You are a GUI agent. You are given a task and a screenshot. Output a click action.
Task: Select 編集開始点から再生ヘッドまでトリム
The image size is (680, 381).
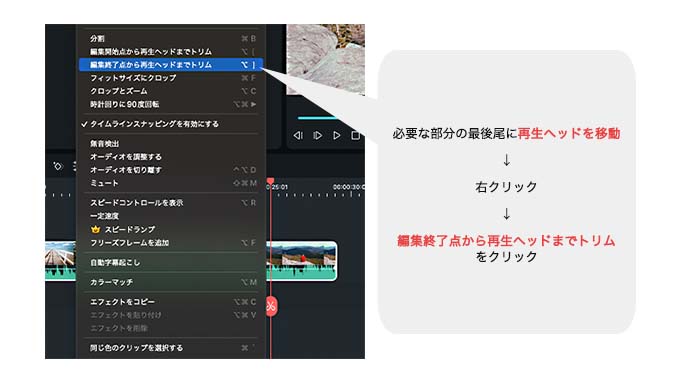pos(171,52)
